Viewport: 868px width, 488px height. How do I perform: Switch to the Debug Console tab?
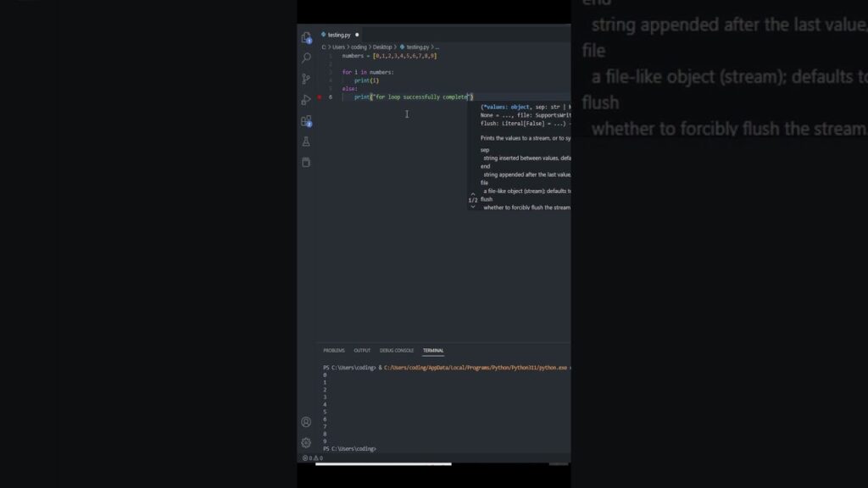pos(397,351)
